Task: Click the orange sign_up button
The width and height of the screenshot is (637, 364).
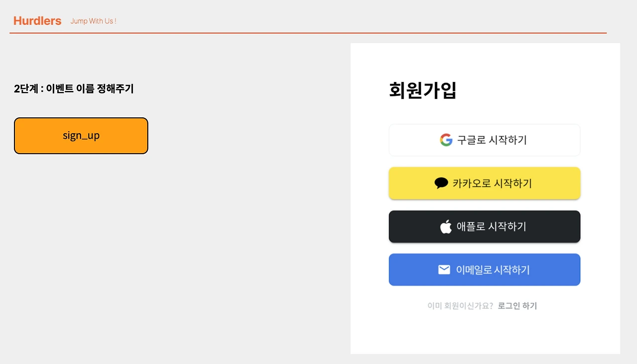Action: 81,136
